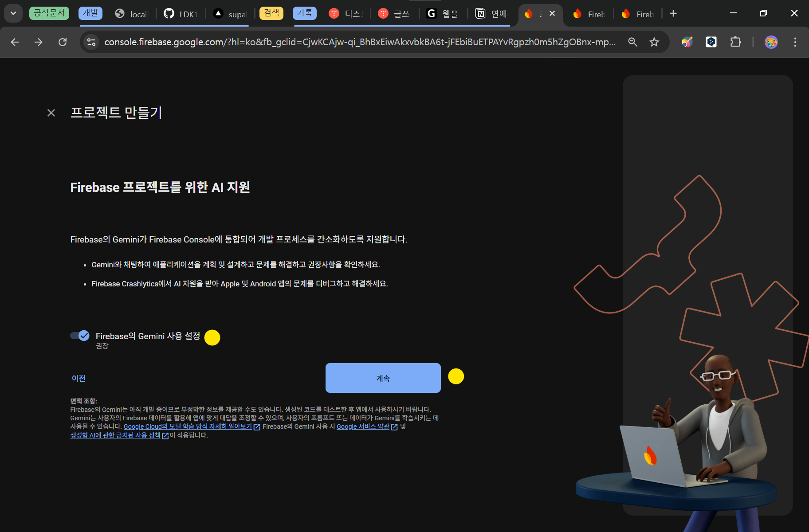Click the external link icon after 서비스 약관

tap(394, 427)
